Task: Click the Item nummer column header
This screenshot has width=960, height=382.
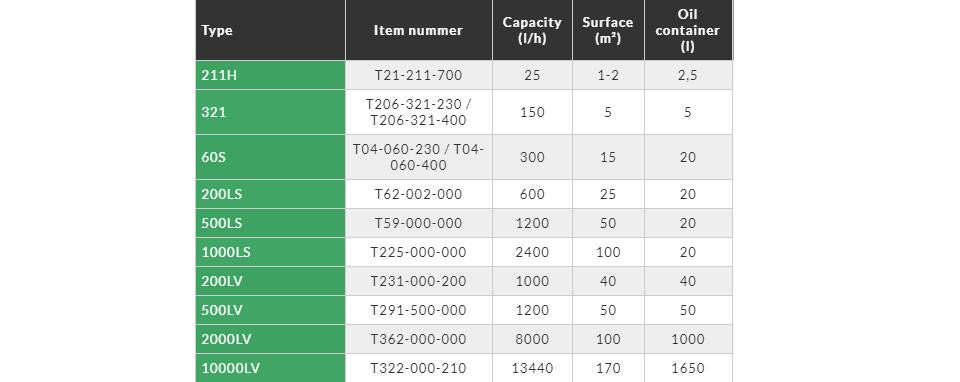Action: click(x=419, y=30)
